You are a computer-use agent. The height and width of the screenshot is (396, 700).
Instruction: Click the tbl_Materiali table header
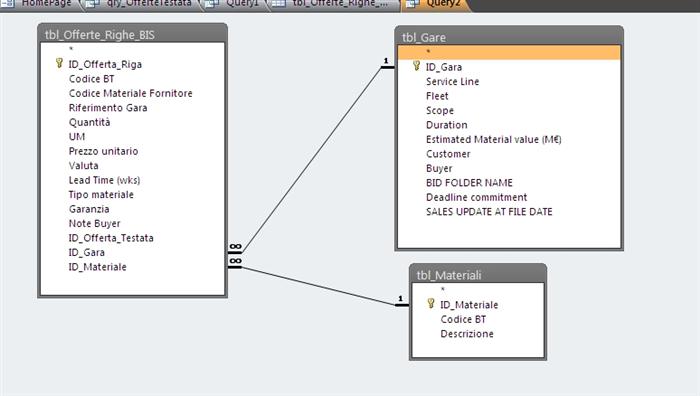(x=478, y=275)
